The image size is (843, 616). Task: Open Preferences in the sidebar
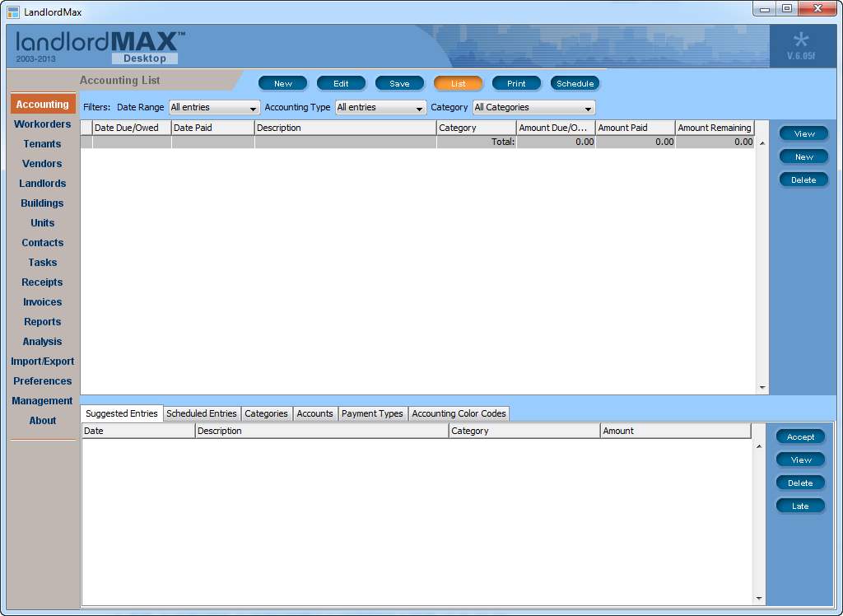pos(43,381)
